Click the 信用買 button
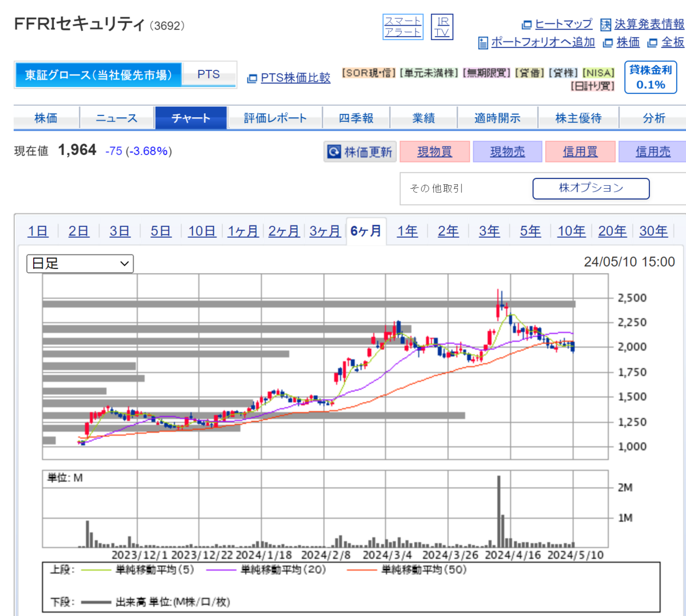 click(x=580, y=152)
